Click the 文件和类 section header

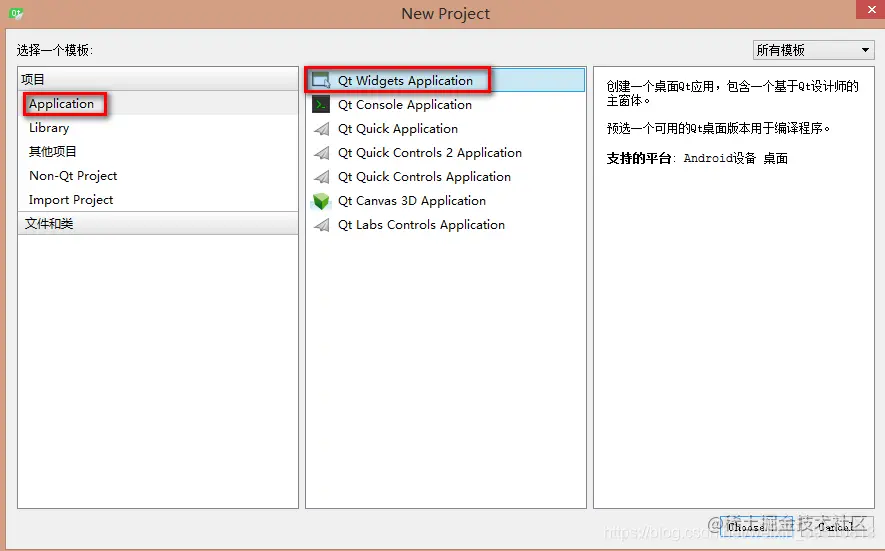(158, 224)
